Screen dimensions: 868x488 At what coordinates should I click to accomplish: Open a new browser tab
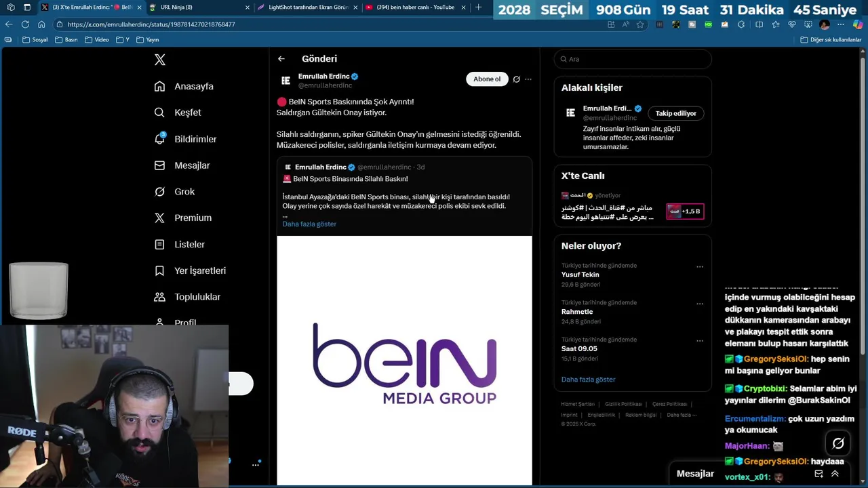pos(479,7)
